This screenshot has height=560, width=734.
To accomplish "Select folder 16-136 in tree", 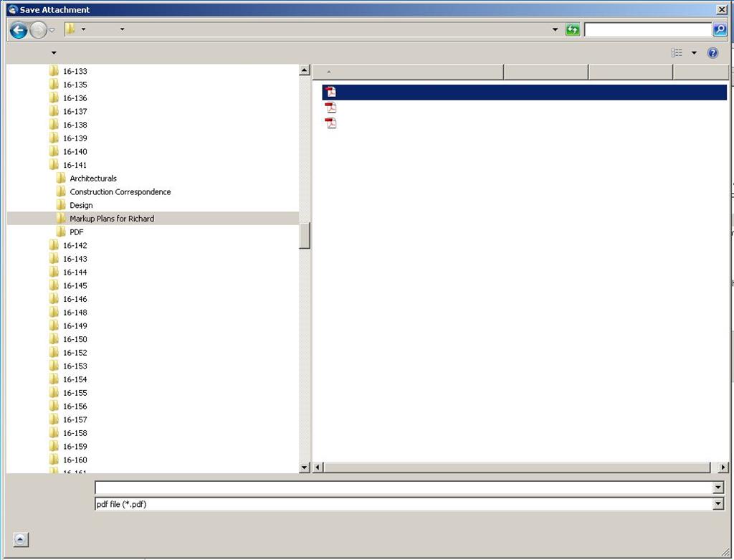I will (75, 98).
